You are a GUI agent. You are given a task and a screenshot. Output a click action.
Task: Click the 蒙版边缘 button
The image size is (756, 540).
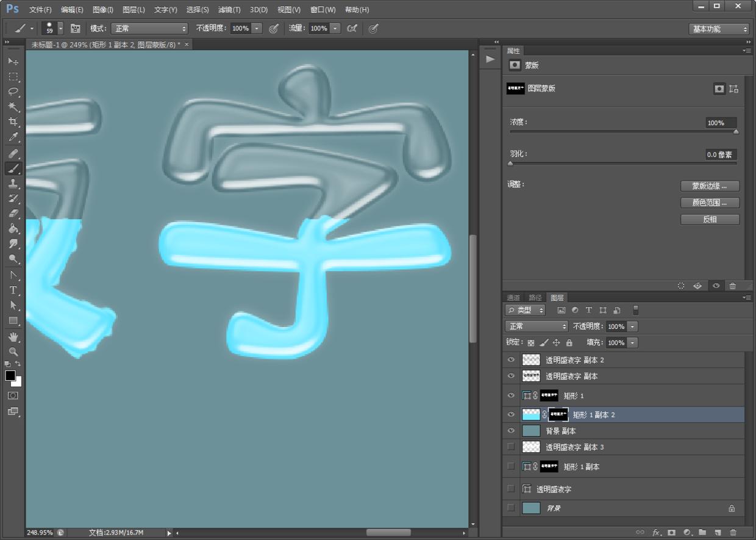click(710, 186)
